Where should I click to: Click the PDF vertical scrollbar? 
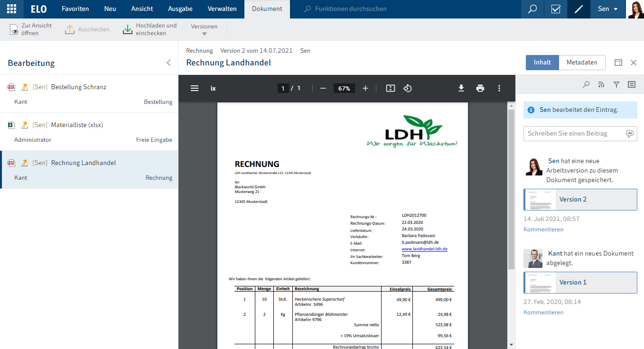511,190
